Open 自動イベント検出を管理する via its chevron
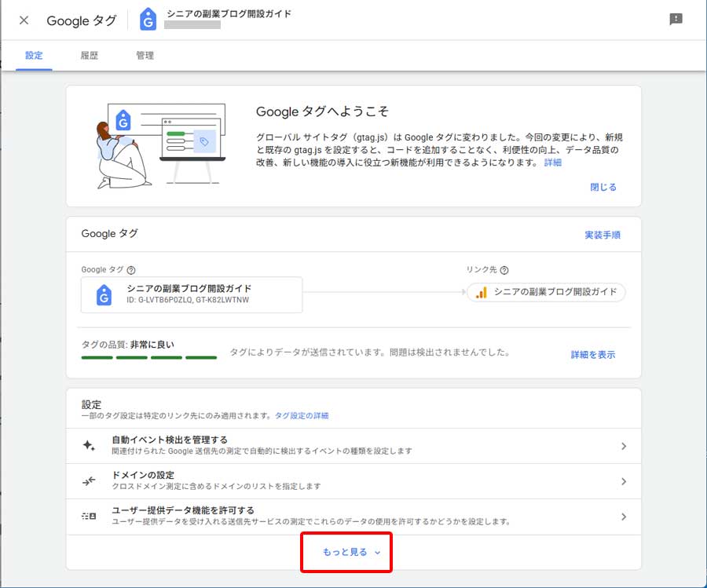Screen dimensions: 707x588 coord(623,446)
